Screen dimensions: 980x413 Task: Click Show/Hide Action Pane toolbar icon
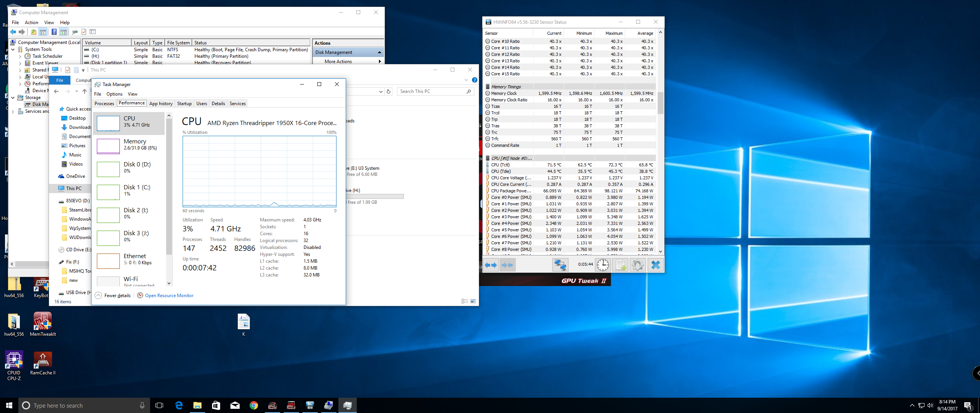[x=64, y=32]
